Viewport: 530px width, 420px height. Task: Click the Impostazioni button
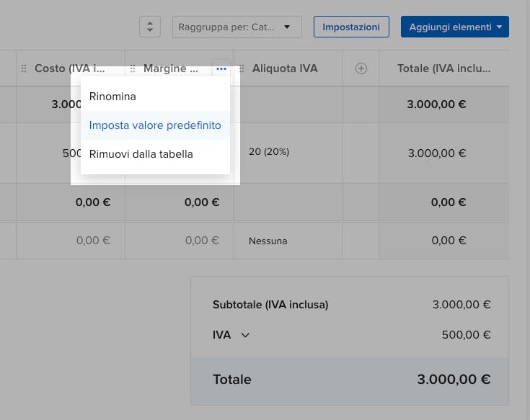[x=351, y=27]
